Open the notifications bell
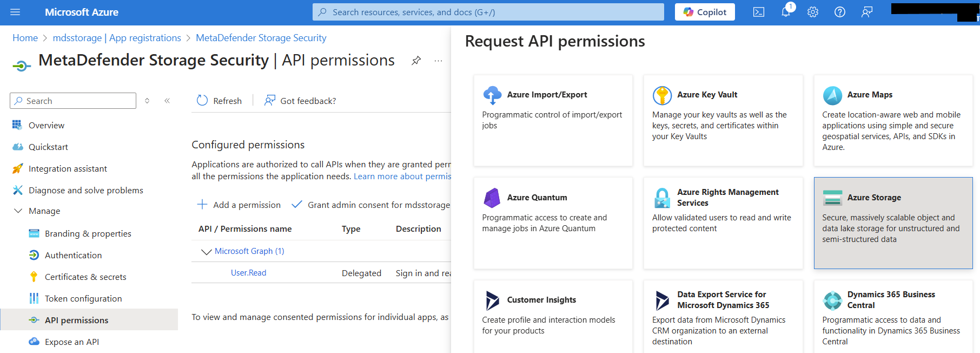This screenshot has width=980, height=353. [786, 12]
